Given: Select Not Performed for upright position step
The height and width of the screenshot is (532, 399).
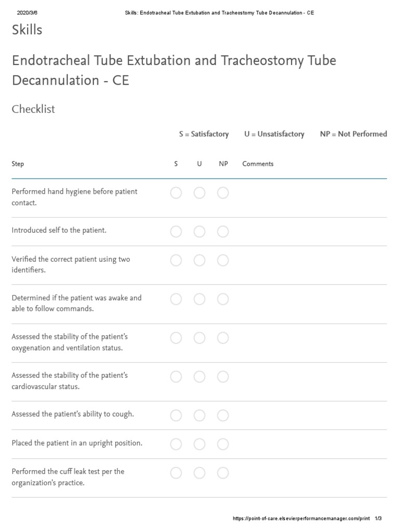Looking at the screenshot, I should point(223,444).
